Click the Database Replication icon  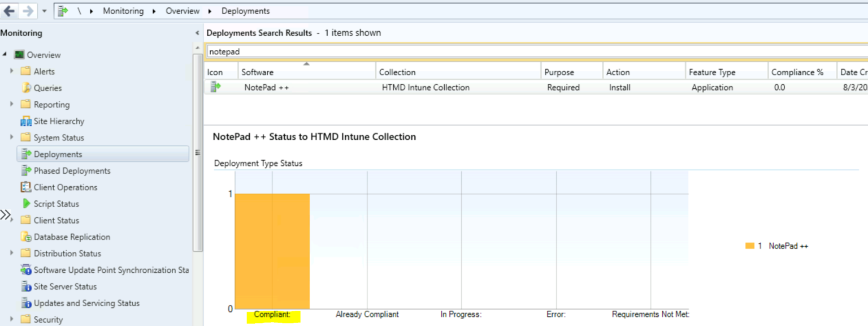(x=26, y=237)
